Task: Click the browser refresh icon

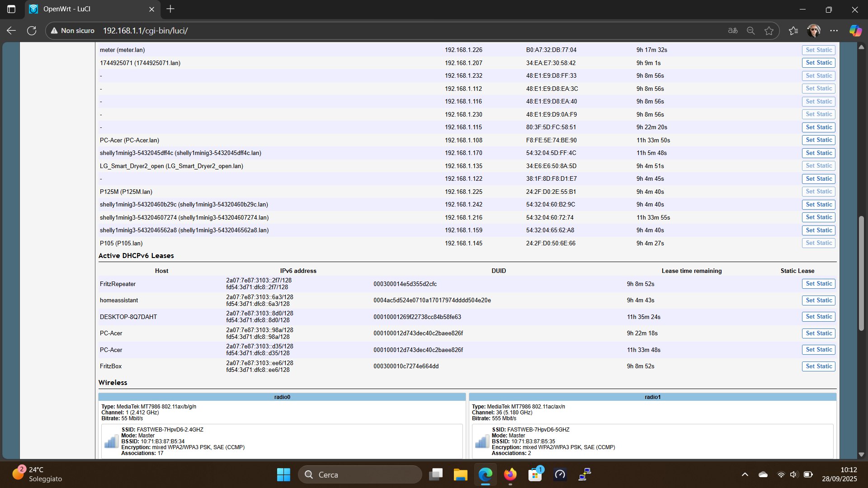Action: tap(32, 31)
